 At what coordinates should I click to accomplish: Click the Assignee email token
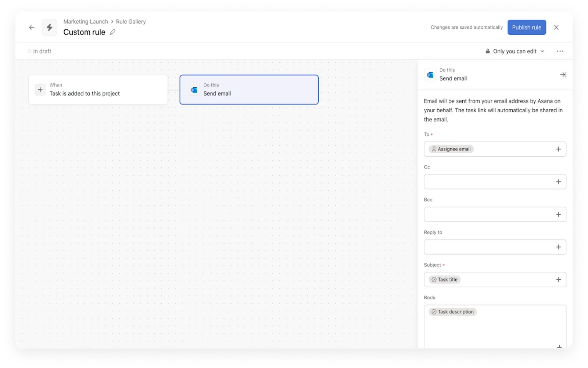(x=451, y=149)
